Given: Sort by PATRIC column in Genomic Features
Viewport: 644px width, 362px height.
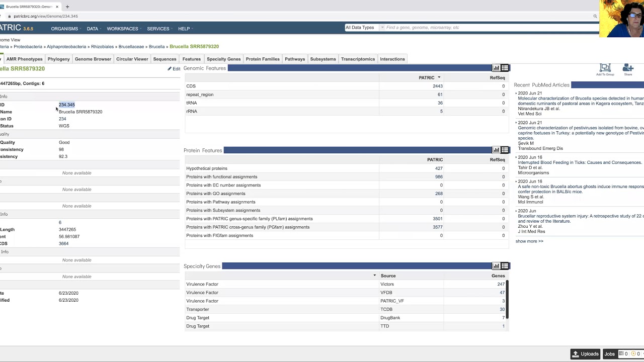Looking at the screenshot, I should click(x=429, y=77).
